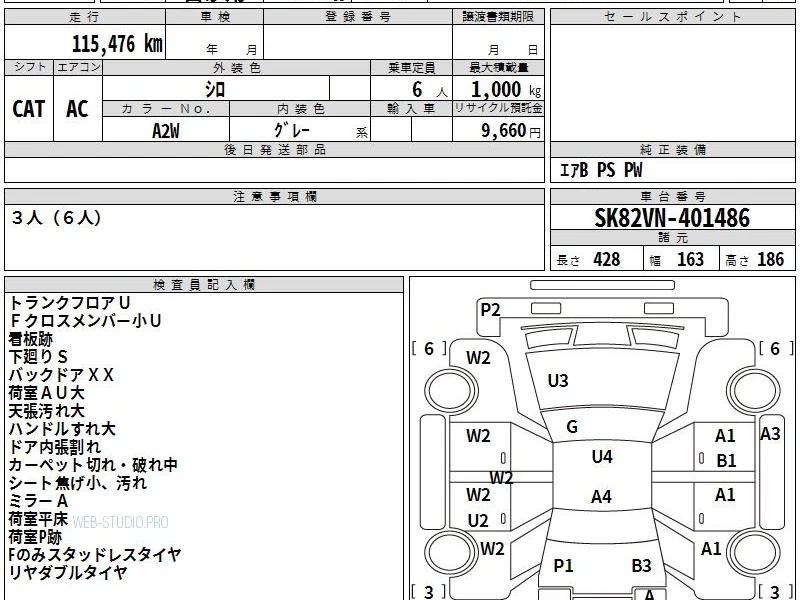Click the G mark on the diagram
Screen dimensions: 800x600
[x=572, y=427]
